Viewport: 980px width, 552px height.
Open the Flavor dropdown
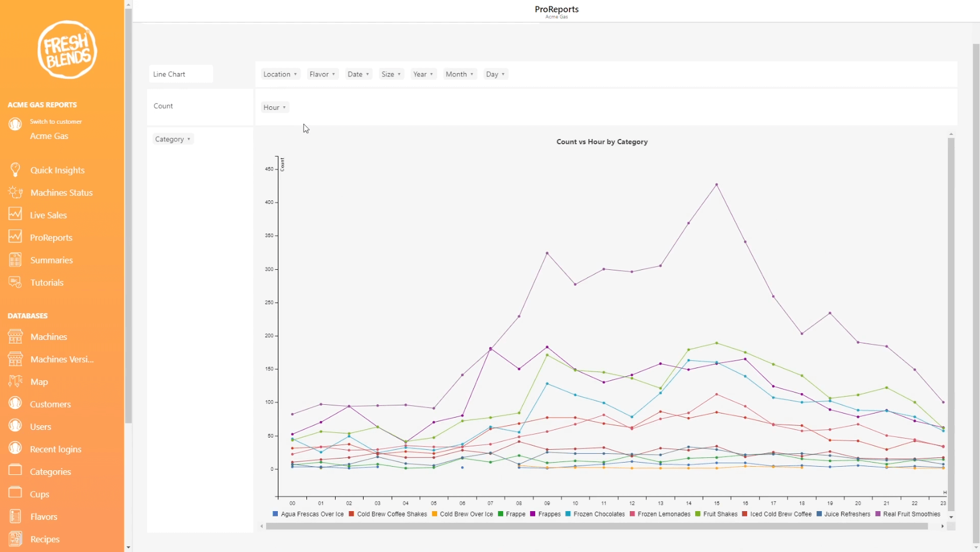click(322, 74)
